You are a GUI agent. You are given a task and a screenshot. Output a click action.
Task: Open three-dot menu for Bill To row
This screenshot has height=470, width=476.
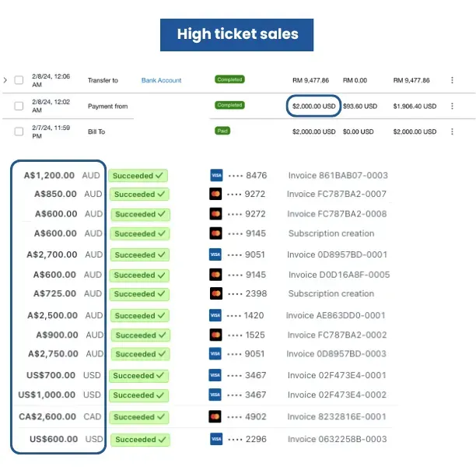coord(452,132)
